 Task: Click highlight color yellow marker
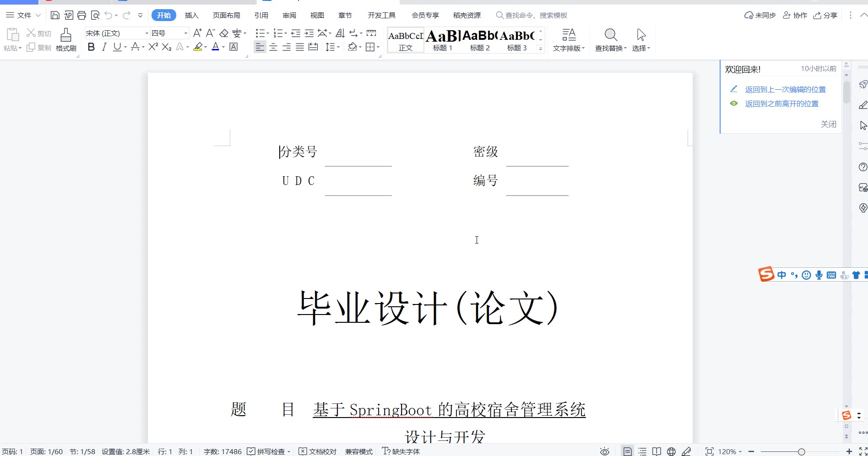(198, 47)
